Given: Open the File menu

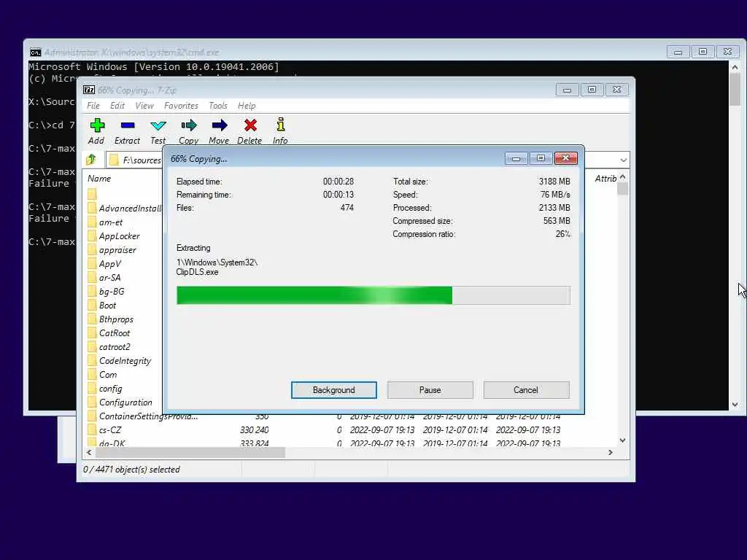Looking at the screenshot, I should tap(93, 106).
